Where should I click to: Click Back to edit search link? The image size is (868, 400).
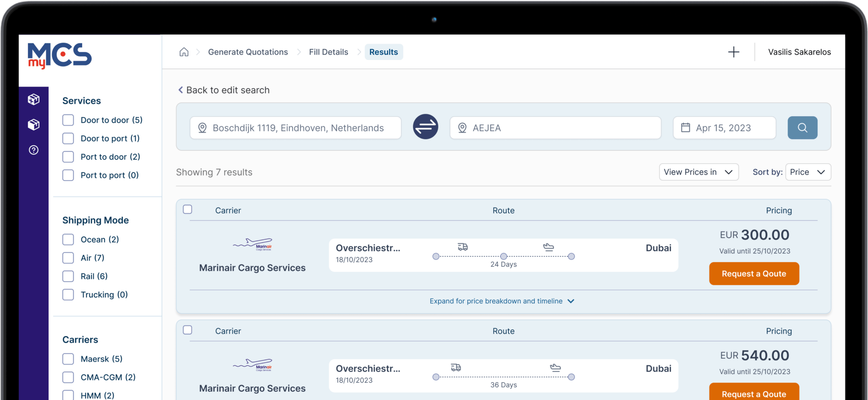(224, 90)
